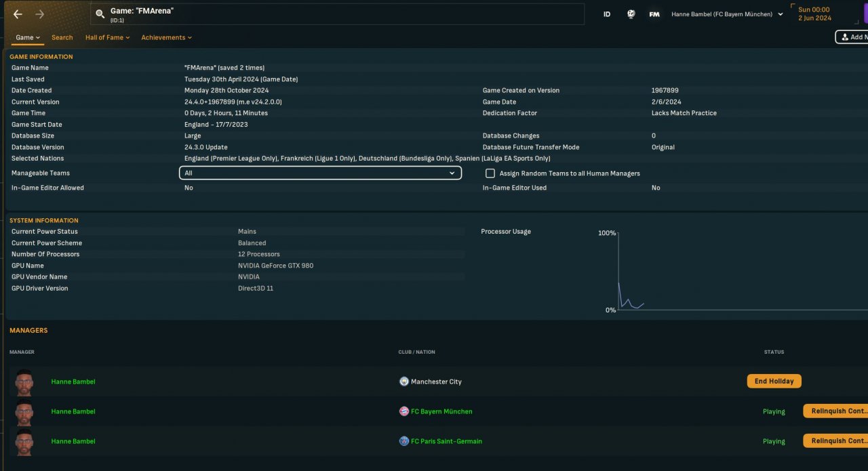Image resolution: width=868 pixels, height=471 pixels.
Task: Go back with the left arrow
Action: [18, 14]
